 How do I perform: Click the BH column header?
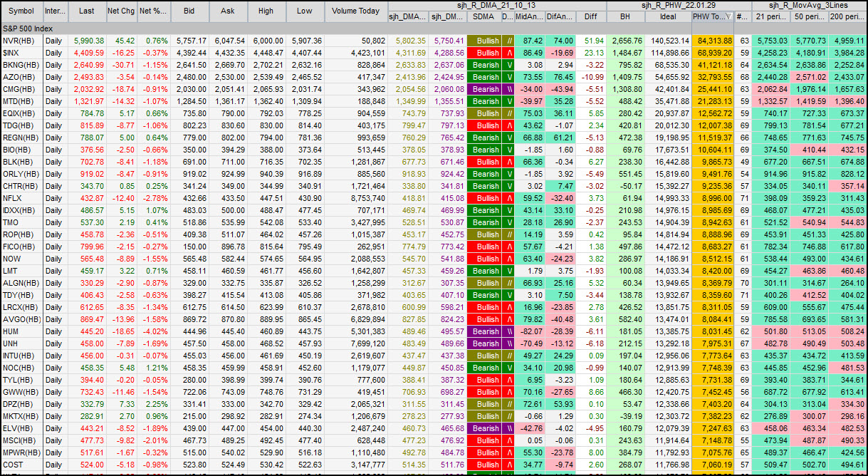tap(625, 16)
